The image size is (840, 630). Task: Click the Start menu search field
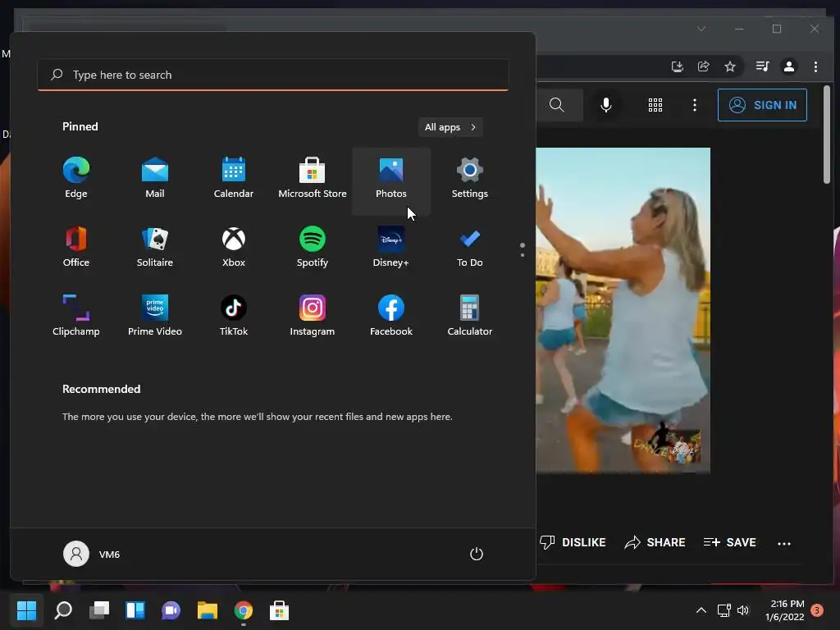pyautogui.click(x=272, y=75)
